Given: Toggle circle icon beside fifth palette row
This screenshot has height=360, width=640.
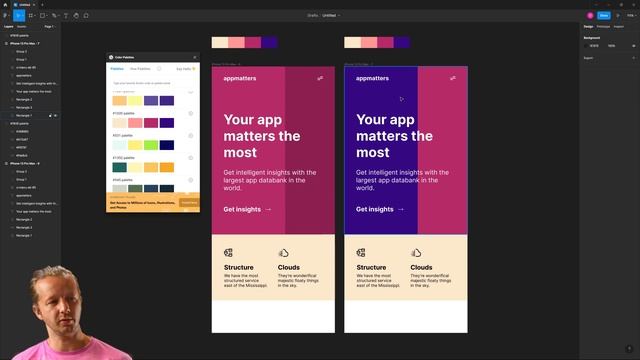Looking at the screenshot, I should tap(191, 180).
